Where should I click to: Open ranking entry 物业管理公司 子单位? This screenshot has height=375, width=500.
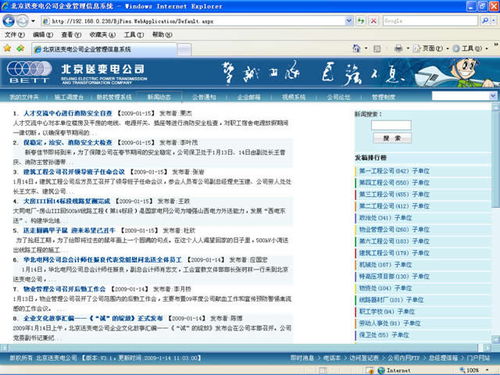pos(394,230)
